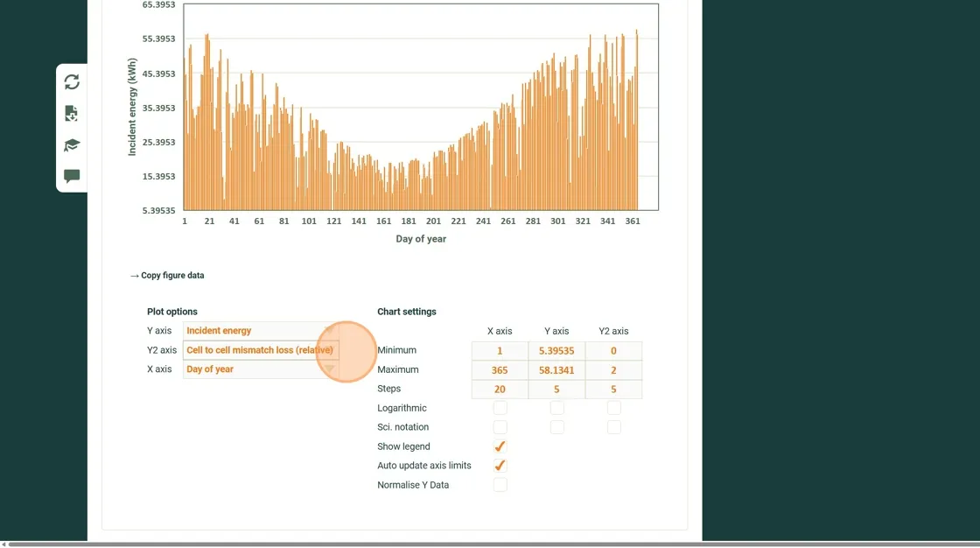Enable the Normalise Y Data checkbox
This screenshot has height=548, width=980.
(500, 485)
